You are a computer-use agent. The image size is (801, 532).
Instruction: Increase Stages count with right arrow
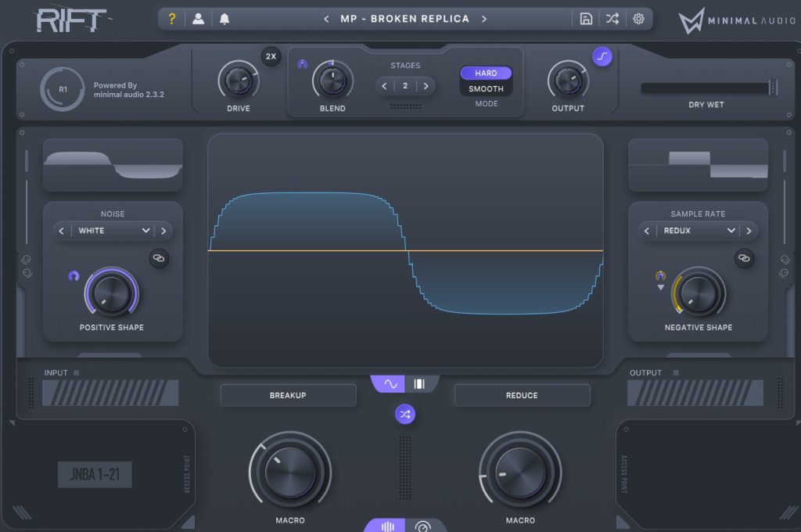click(426, 86)
